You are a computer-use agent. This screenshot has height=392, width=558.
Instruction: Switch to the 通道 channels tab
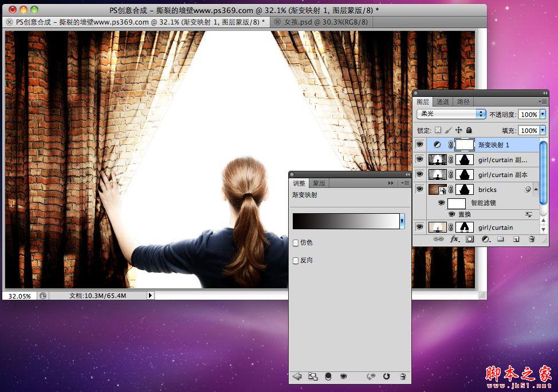click(442, 102)
